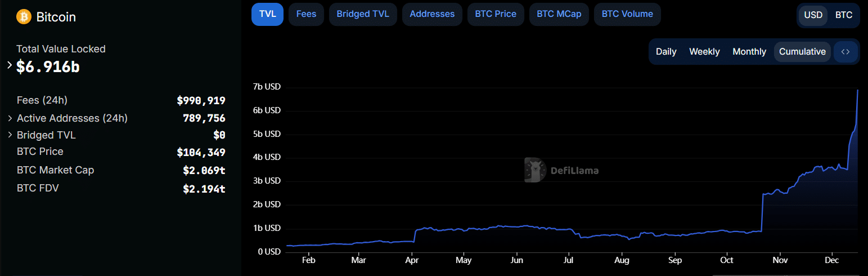Switch chart to Weekly view
Viewport: 868px width, 276px height.
click(x=704, y=52)
